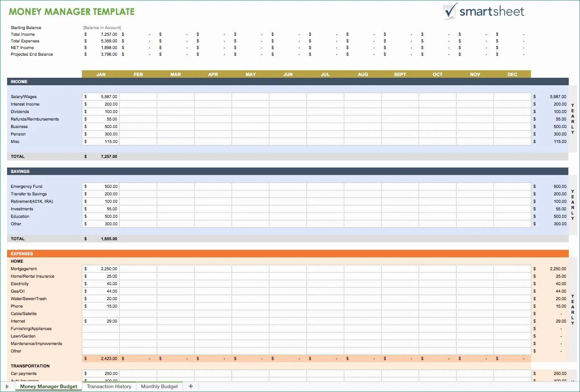Click the sheet tab navigation arrow
580x392 pixels.
click(7, 387)
